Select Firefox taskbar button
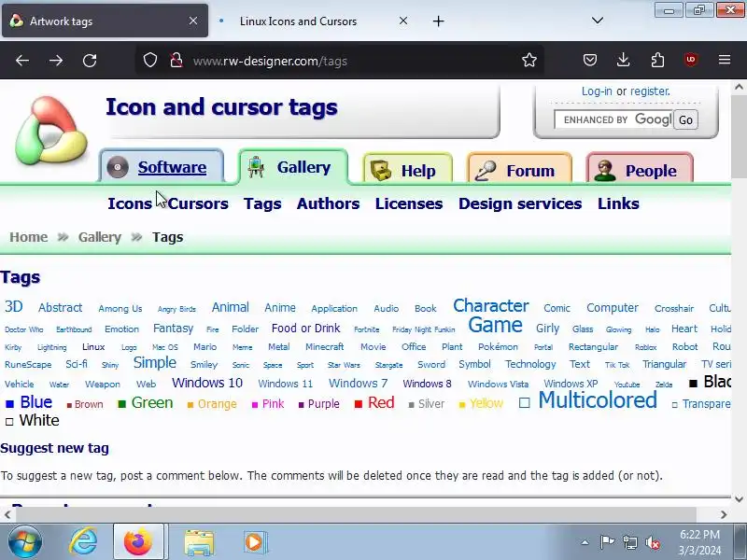The height and width of the screenshot is (560, 747). pyautogui.click(x=138, y=542)
